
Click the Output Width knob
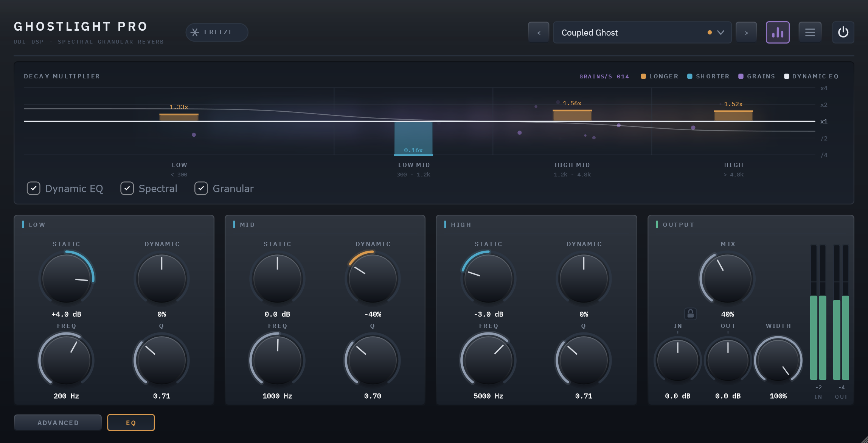(778, 360)
